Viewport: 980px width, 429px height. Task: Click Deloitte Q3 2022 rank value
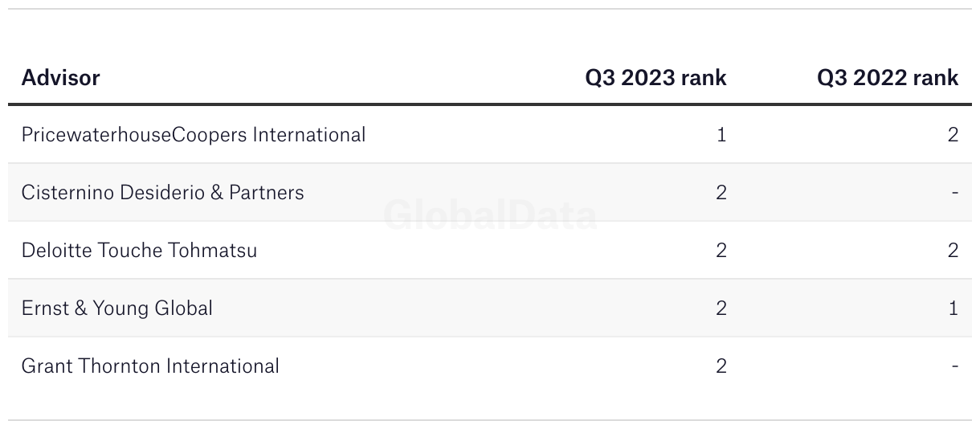click(953, 251)
